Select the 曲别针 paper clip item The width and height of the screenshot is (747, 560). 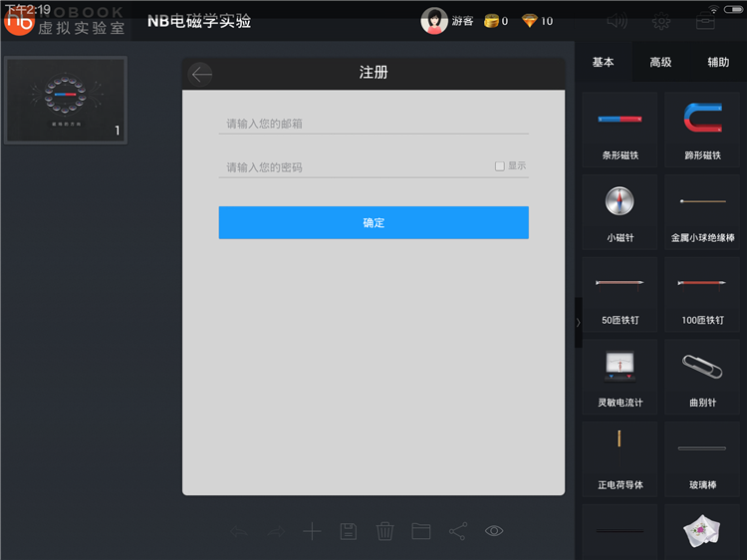click(702, 377)
